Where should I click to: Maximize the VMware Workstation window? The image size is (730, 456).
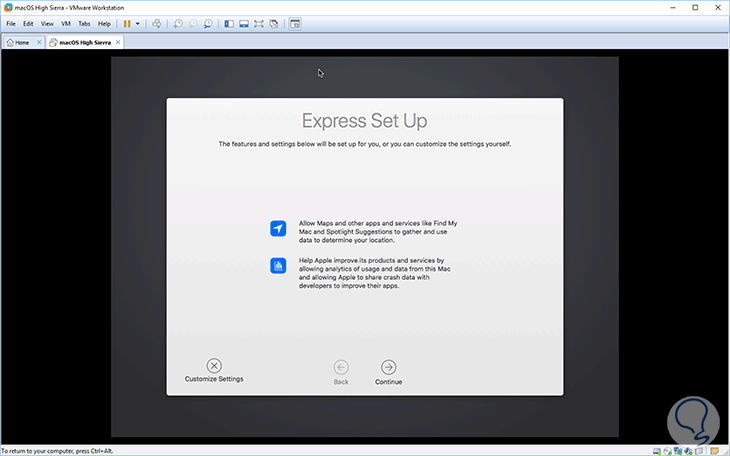click(x=695, y=7)
